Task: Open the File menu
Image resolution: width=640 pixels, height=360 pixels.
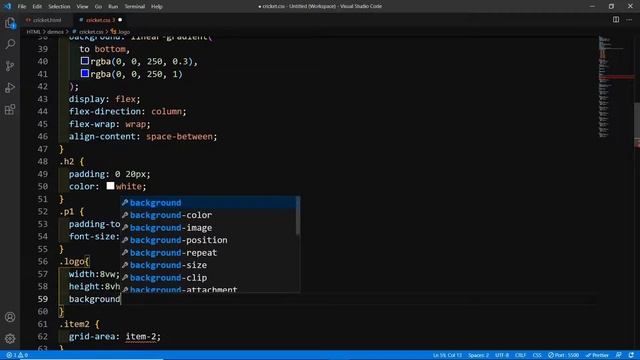Action: [22, 7]
